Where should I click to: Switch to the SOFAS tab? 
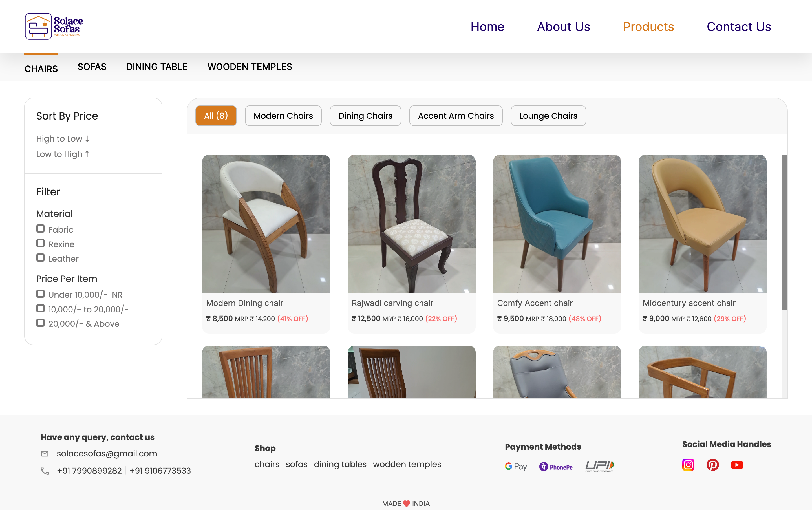point(92,67)
